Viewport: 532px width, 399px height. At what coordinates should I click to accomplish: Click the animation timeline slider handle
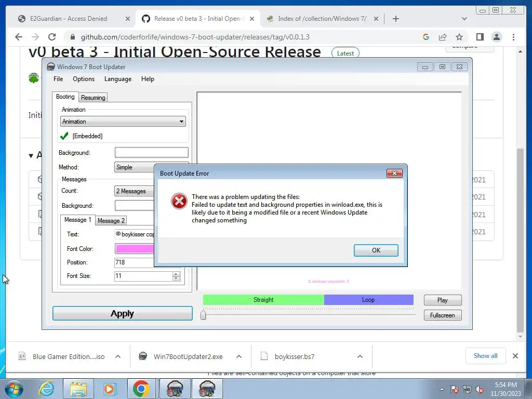(203, 315)
